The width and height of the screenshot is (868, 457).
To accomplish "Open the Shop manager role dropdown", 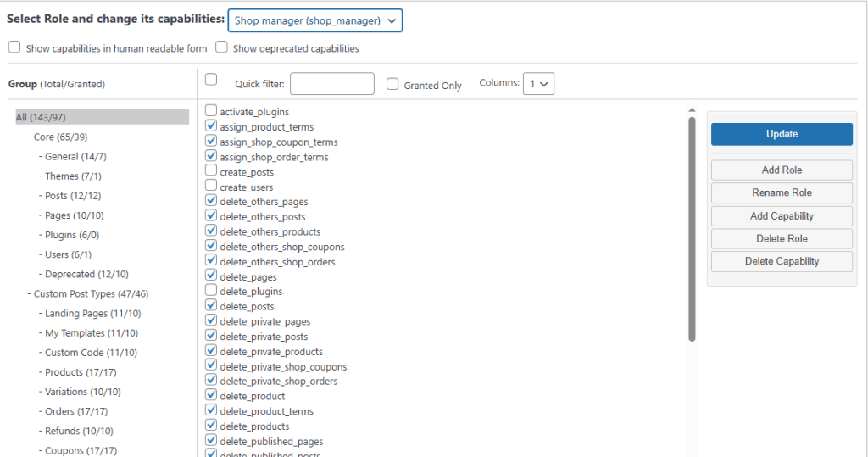I will pyautogui.click(x=315, y=20).
